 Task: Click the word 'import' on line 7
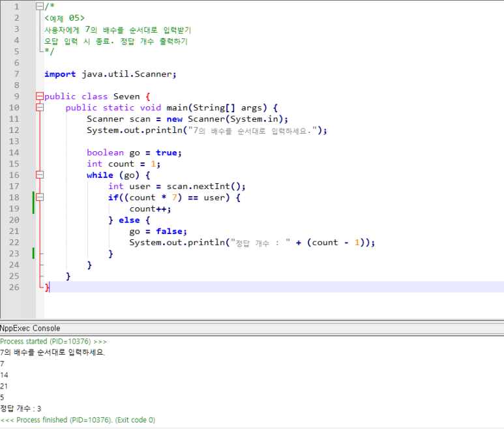point(60,74)
